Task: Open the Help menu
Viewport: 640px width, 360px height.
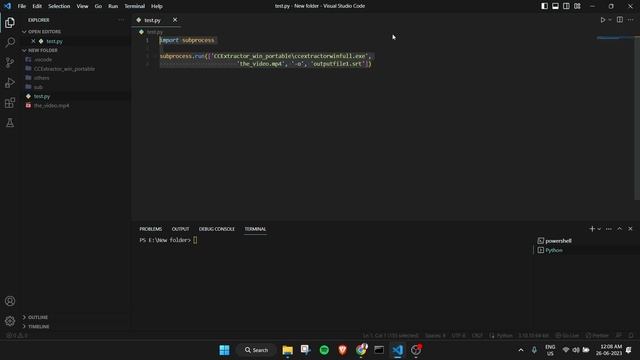Action: coord(157,6)
